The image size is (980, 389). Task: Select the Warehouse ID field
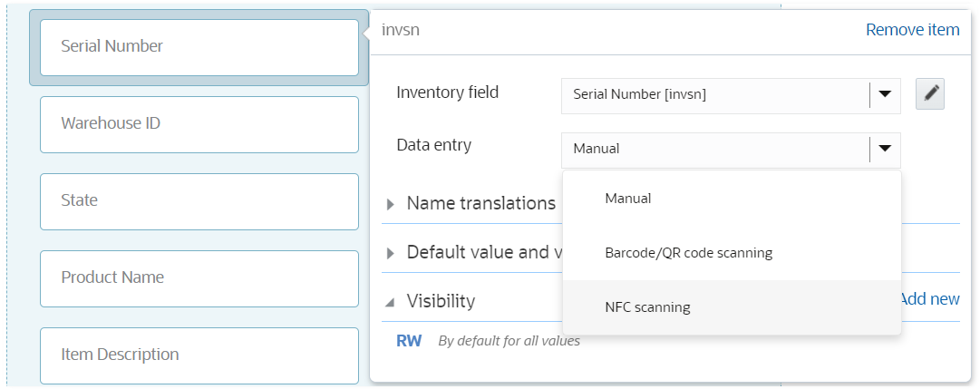[x=199, y=123]
